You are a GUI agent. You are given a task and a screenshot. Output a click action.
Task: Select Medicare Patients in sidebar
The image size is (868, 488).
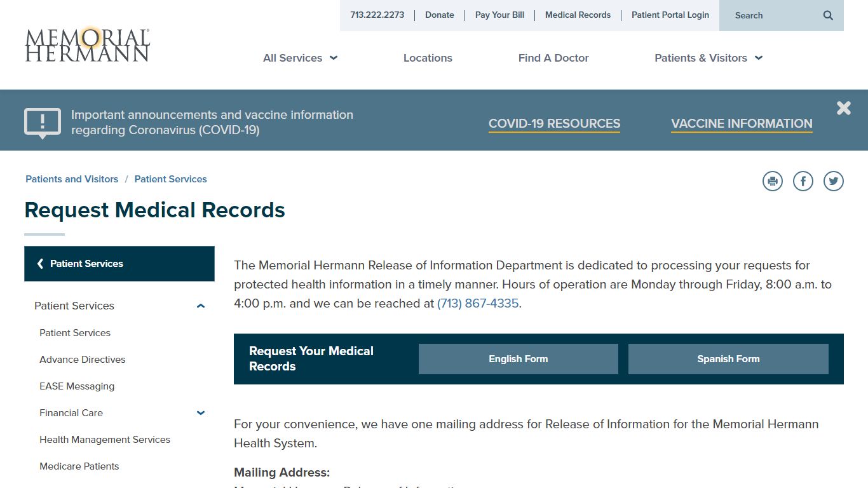coord(79,466)
